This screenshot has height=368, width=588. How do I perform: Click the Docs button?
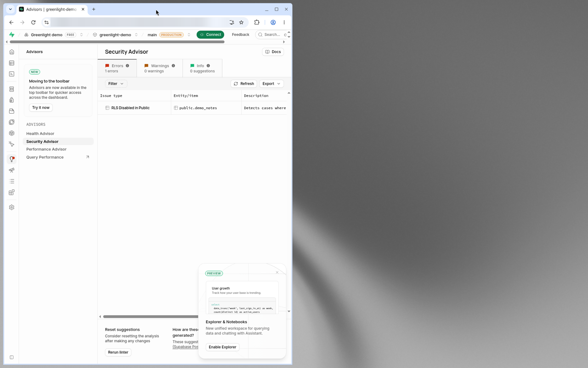(x=273, y=52)
